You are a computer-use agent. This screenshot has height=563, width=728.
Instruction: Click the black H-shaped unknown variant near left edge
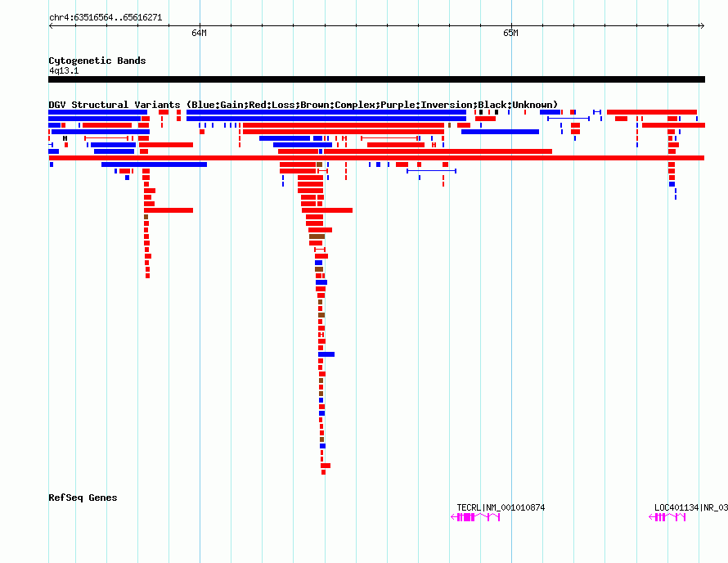(x=65, y=138)
